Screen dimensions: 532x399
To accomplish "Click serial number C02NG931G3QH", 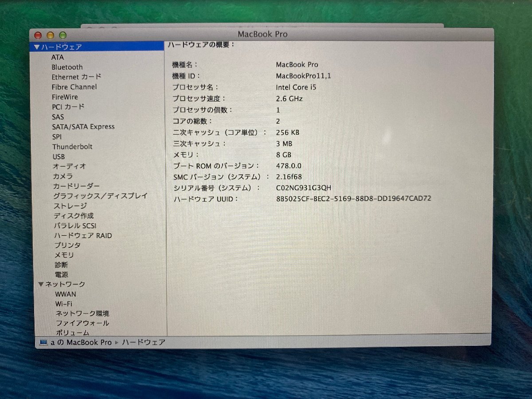I will [x=303, y=188].
